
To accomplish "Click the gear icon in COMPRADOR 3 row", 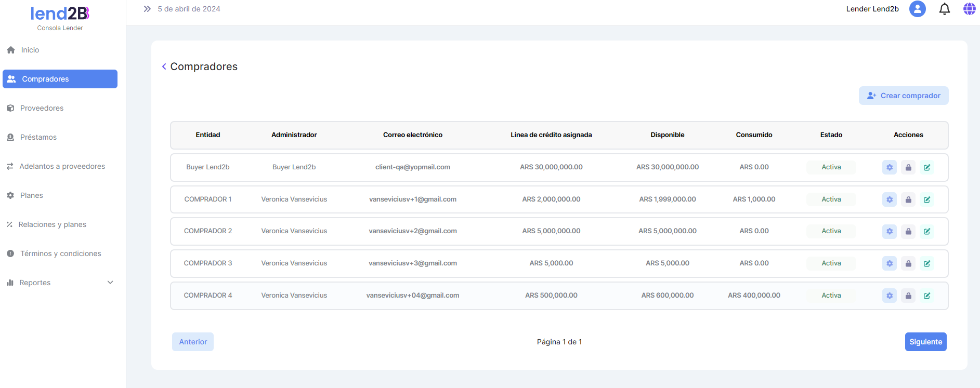I will 890,263.
